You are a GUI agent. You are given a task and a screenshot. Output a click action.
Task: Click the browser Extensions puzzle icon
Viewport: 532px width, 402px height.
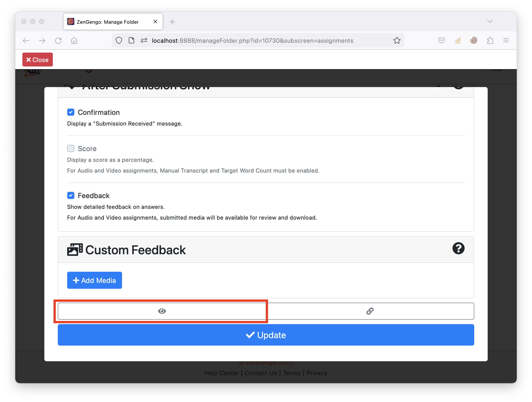[x=490, y=40]
